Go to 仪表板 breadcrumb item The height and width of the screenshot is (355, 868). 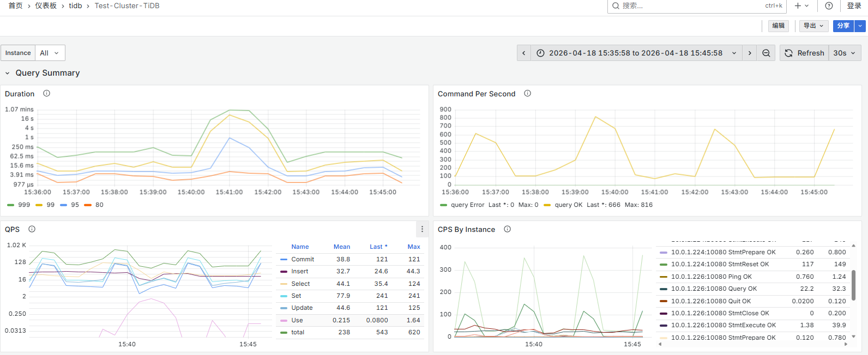(46, 6)
